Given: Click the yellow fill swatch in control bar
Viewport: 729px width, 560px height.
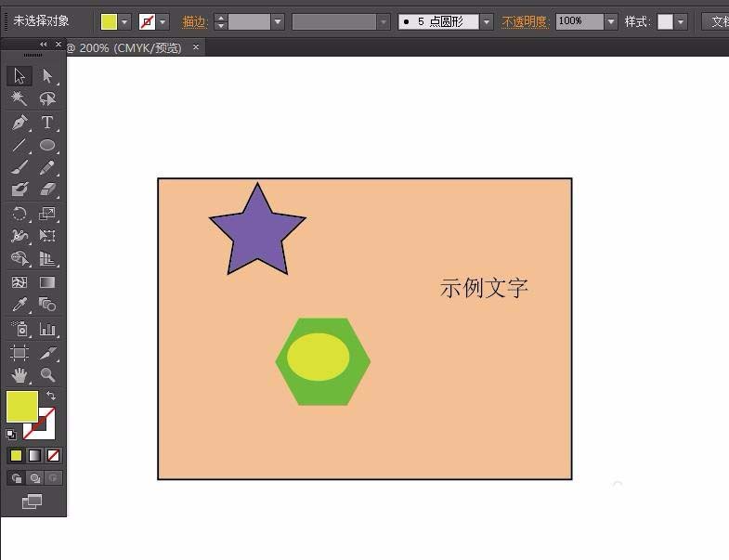Looking at the screenshot, I should pyautogui.click(x=110, y=22).
